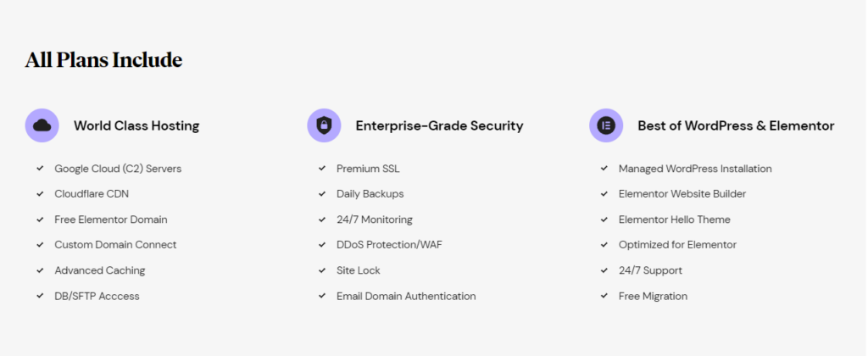Click the Cloudflare CDN list item
868x356 pixels.
tap(92, 194)
